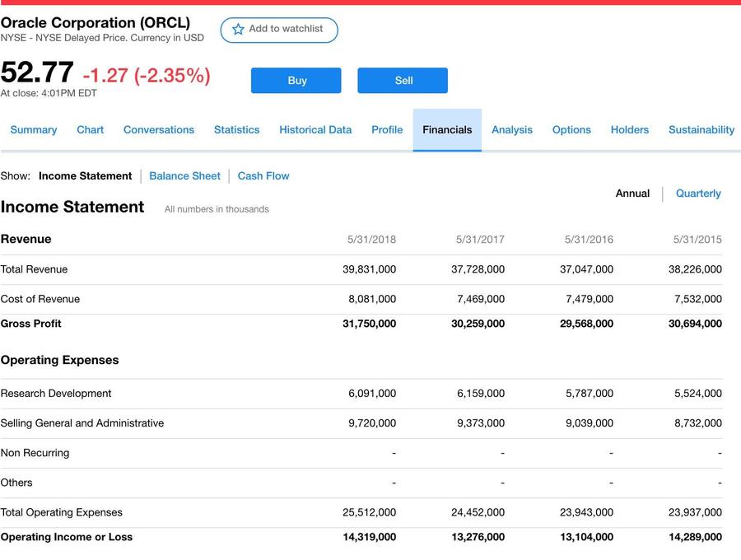The width and height of the screenshot is (741, 560).
Task: Click Cost of Revenue value 7,532,000
Action: [x=698, y=299]
